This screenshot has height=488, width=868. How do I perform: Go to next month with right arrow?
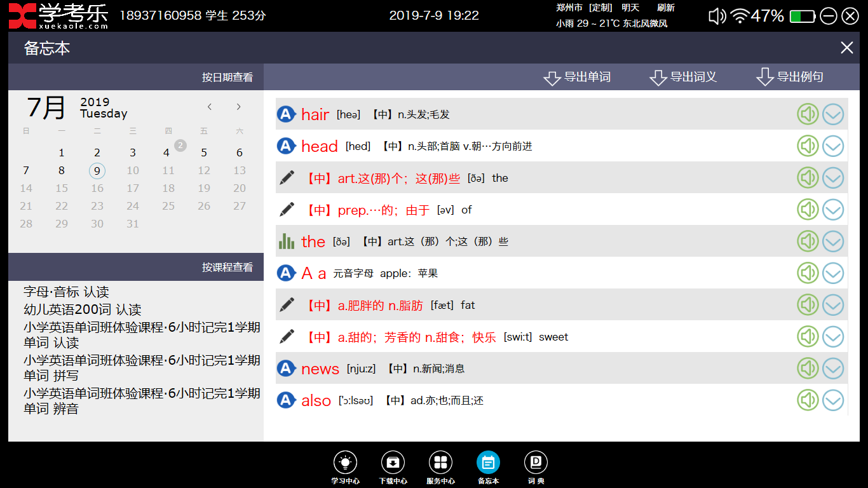coord(238,107)
